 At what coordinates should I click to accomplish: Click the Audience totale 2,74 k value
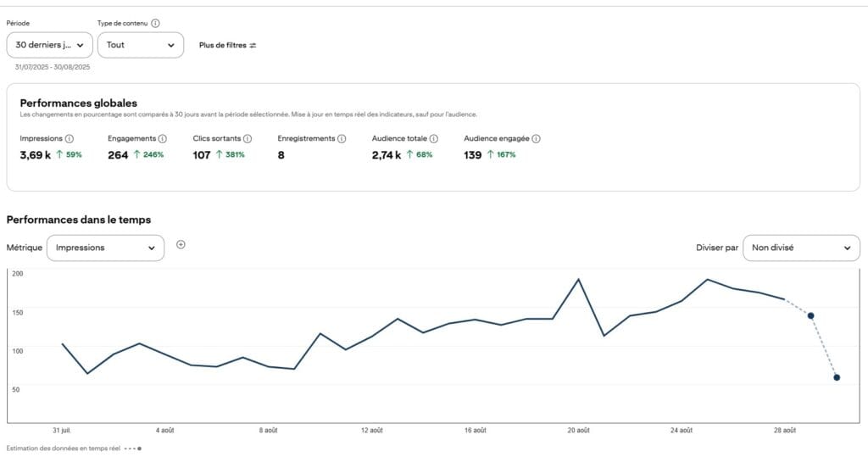(387, 155)
